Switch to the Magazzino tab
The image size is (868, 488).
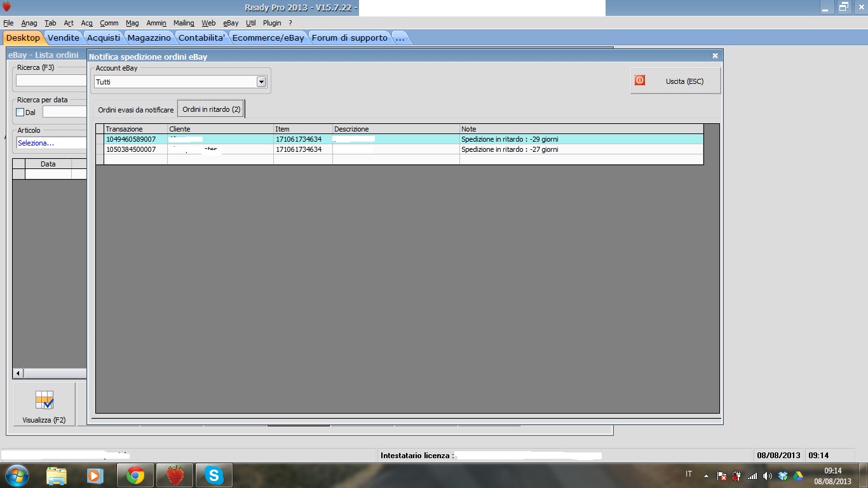tap(149, 38)
